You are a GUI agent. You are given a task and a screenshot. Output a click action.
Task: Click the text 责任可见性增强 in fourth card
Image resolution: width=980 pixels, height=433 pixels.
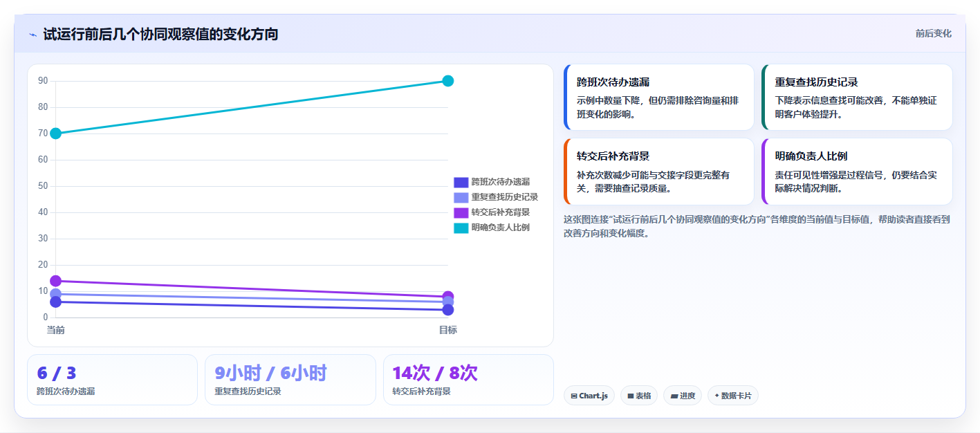click(806, 176)
